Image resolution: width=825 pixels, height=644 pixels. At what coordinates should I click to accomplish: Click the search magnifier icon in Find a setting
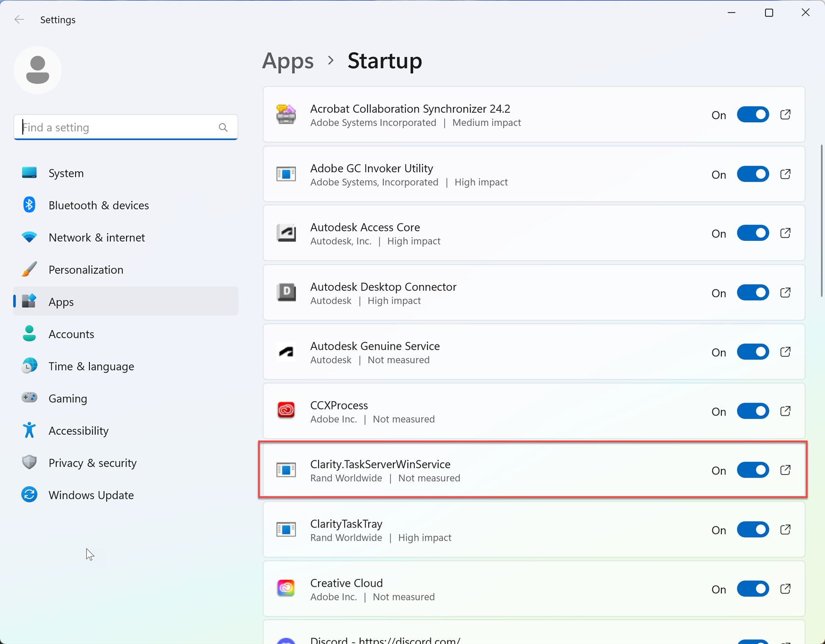click(x=223, y=127)
